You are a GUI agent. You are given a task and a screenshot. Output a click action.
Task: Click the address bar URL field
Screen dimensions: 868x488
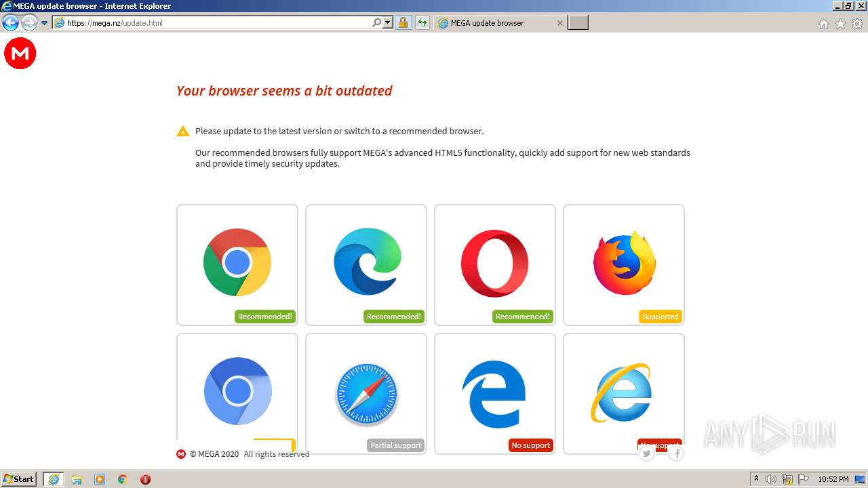pos(218,23)
